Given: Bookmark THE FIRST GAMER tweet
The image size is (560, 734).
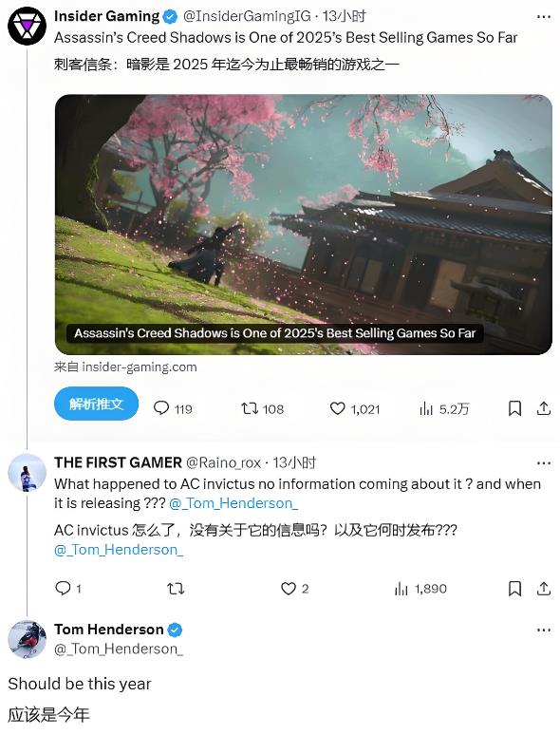Looking at the screenshot, I should pos(514,588).
